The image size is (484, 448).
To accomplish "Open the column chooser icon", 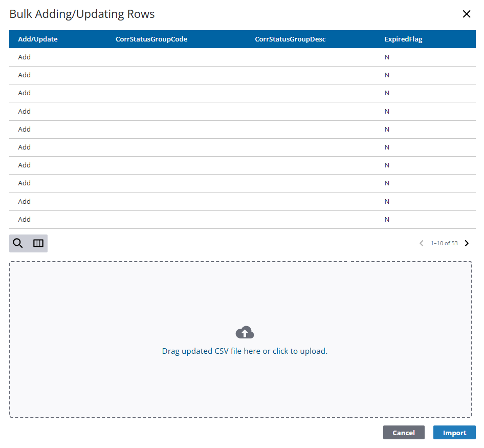I will click(38, 243).
